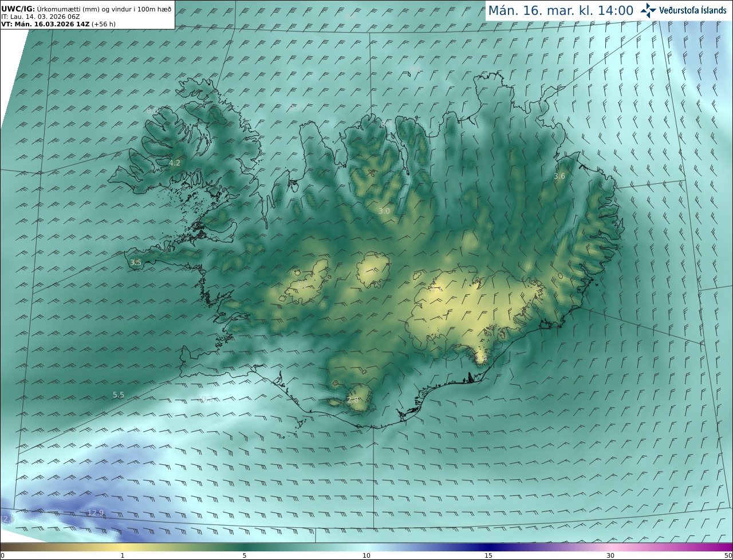733x560 pixels.
Task: Click the 'Mán. 16. mar. kl. 14:00' timestamp
Action: (x=561, y=10)
